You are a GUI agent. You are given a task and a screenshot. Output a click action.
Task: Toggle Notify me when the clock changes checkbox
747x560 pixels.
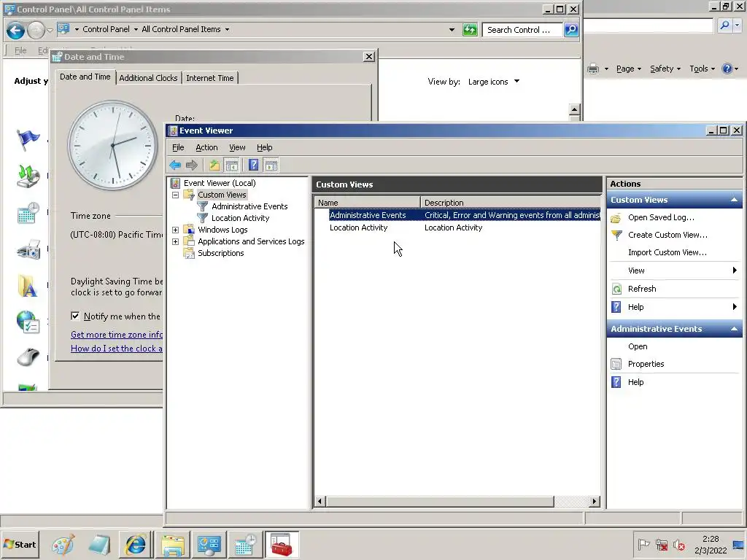(x=75, y=316)
